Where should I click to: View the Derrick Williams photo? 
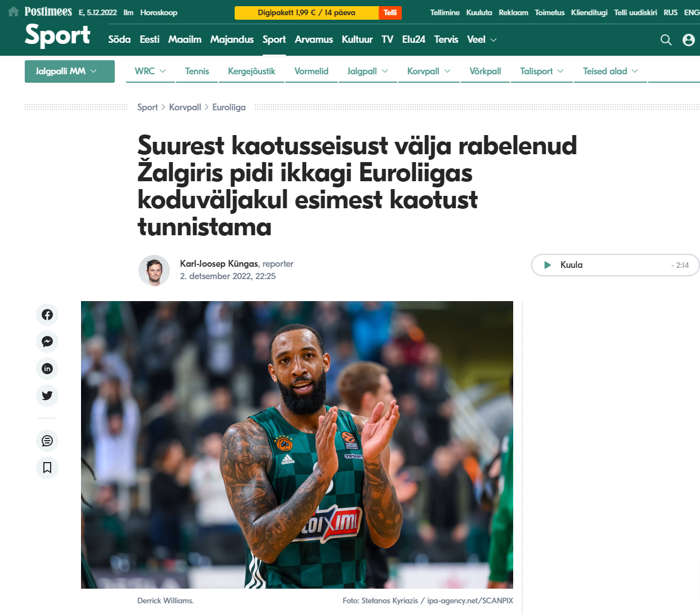[297, 445]
